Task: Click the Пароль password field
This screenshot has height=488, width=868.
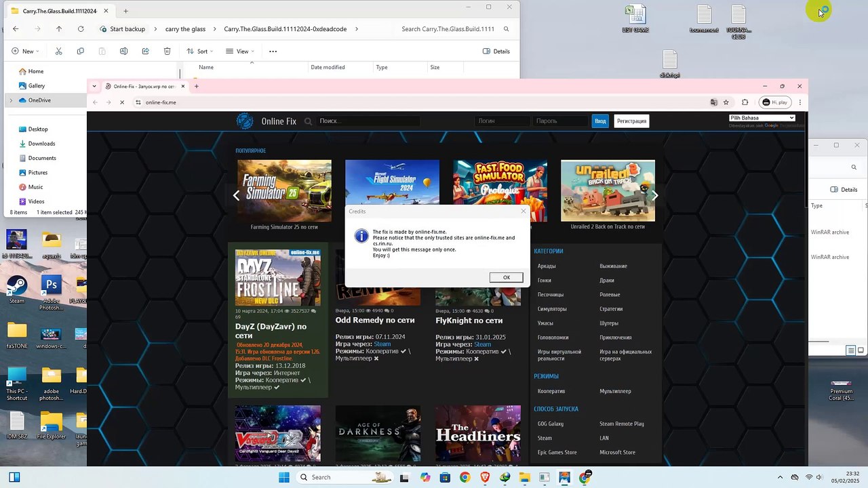Action: click(560, 121)
